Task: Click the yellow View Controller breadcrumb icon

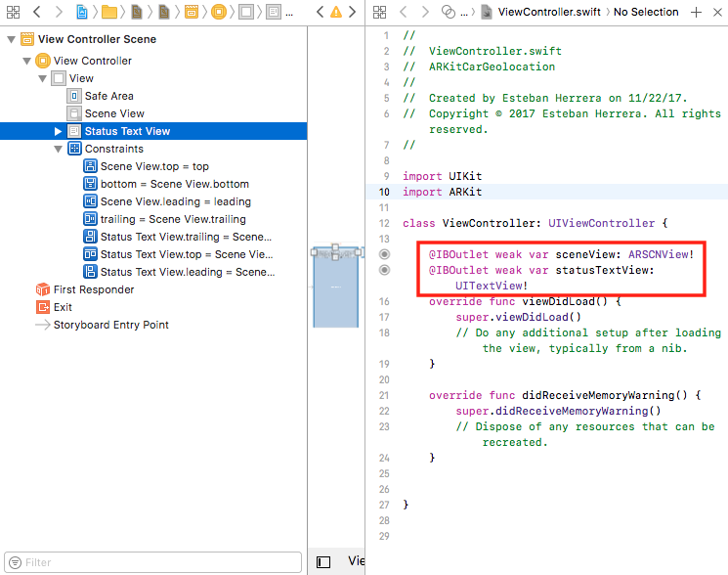Action: [x=218, y=12]
